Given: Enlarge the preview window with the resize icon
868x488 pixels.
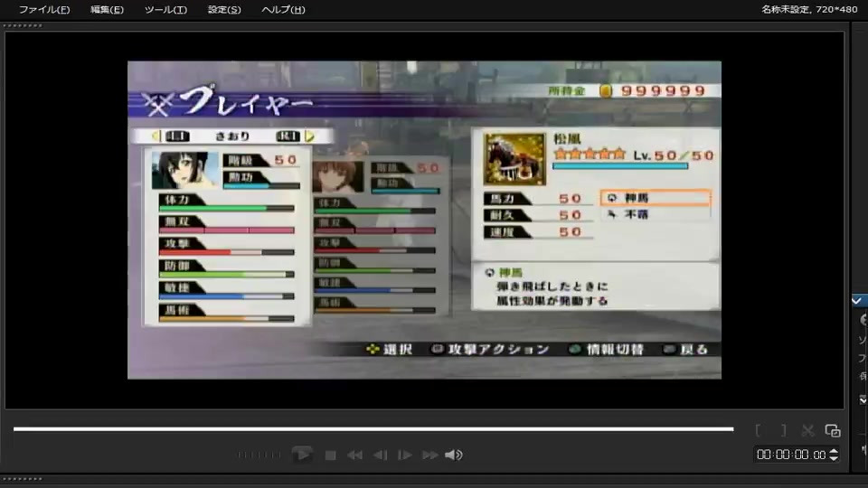Looking at the screenshot, I should point(833,430).
